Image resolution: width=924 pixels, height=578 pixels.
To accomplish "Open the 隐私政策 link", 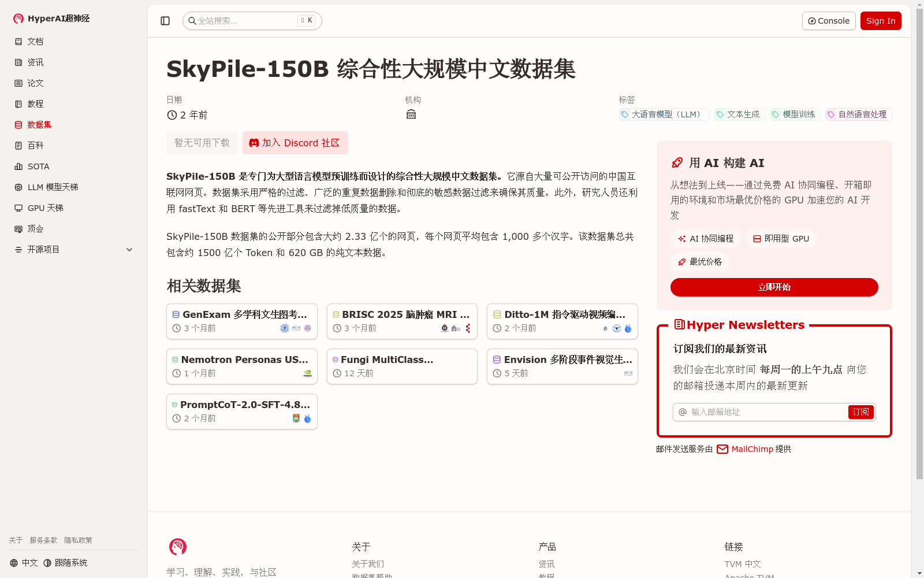I will (78, 540).
